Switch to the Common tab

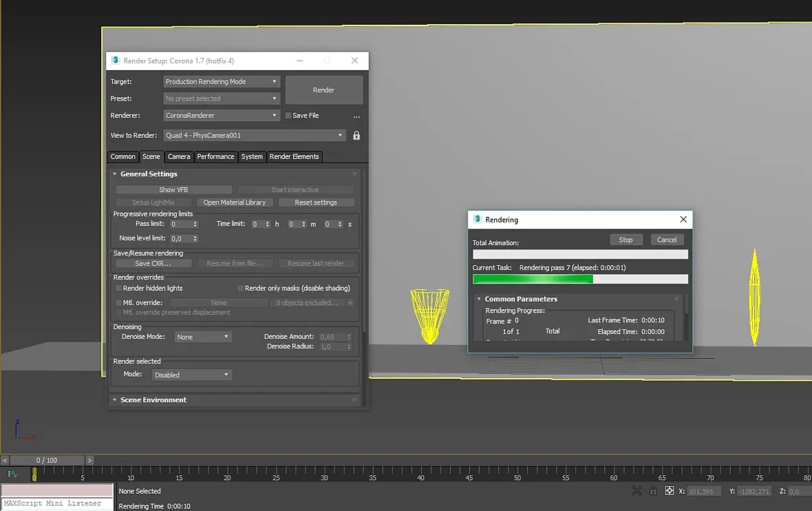(x=122, y=156)
